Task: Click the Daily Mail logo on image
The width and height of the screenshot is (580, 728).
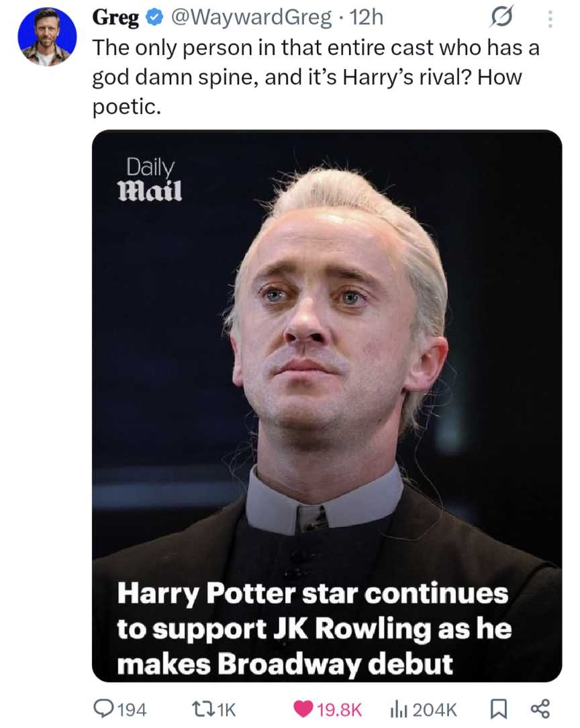Action: [x=150, y=180]
